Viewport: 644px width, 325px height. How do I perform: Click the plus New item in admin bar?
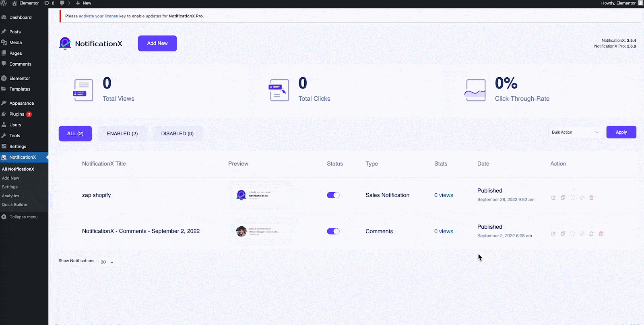[83, 3]
